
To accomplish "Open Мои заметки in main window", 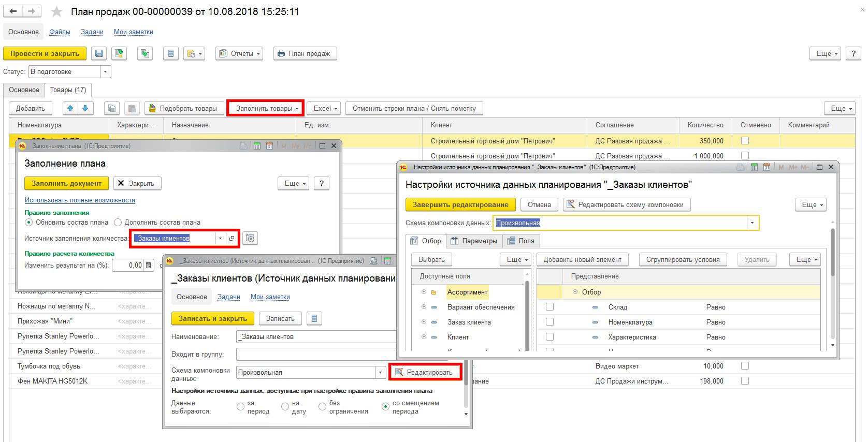I will tap(134, 32).
